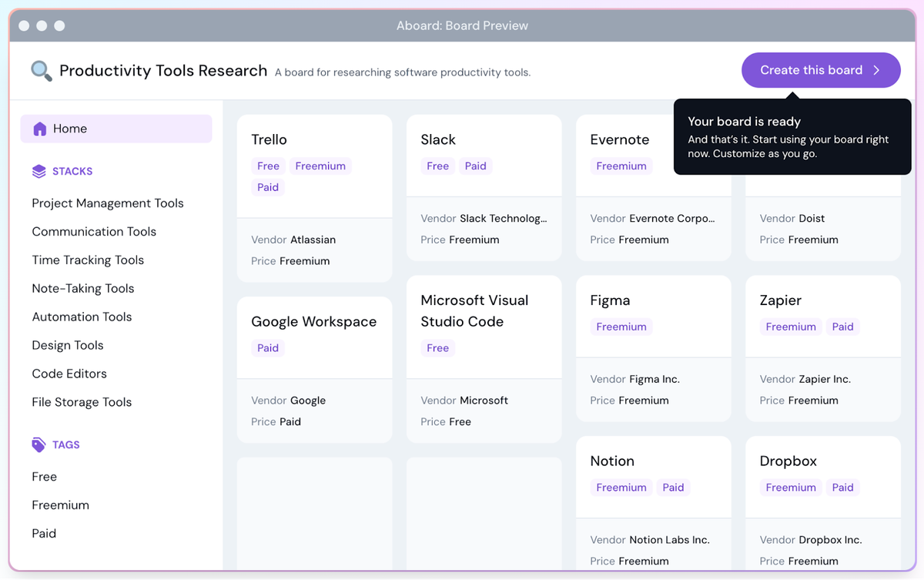924x580 pixels.
Task: Click the chevron arrow on Create this board
Action: click(x=877, y=70)
